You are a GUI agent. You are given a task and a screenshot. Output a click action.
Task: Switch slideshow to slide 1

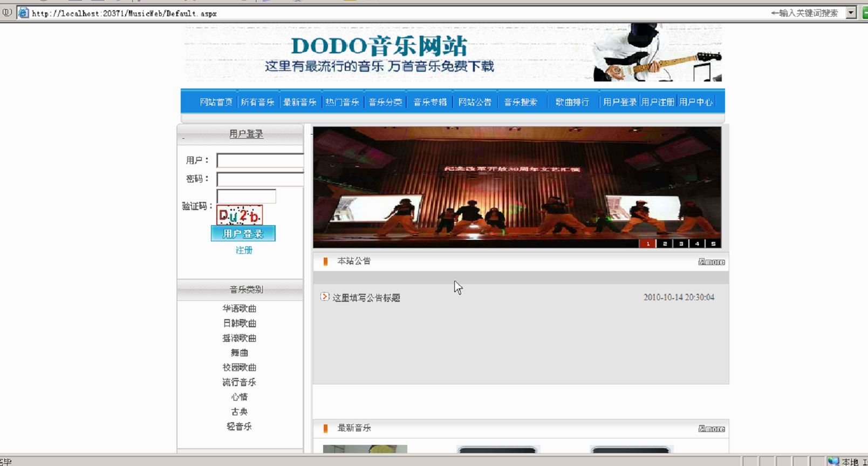pyautogui.click(x=648, y=244)
